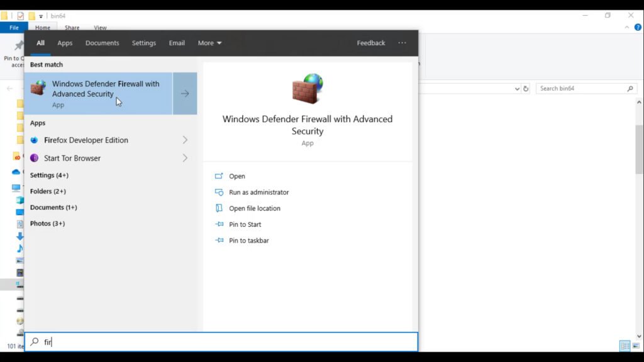Expand arrow beside Windows Defender Firewall result
The image size is (644, 362).
point(185,94)
